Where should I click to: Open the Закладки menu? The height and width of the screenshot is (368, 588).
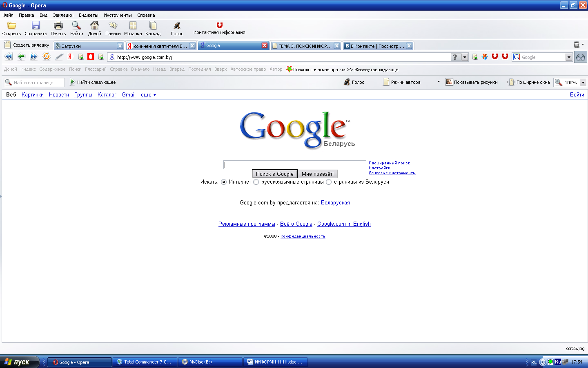click(x=63, y=15)
